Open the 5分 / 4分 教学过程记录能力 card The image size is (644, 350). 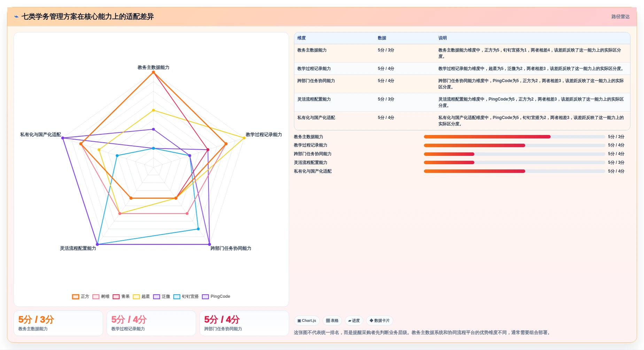tap(151, 323)
